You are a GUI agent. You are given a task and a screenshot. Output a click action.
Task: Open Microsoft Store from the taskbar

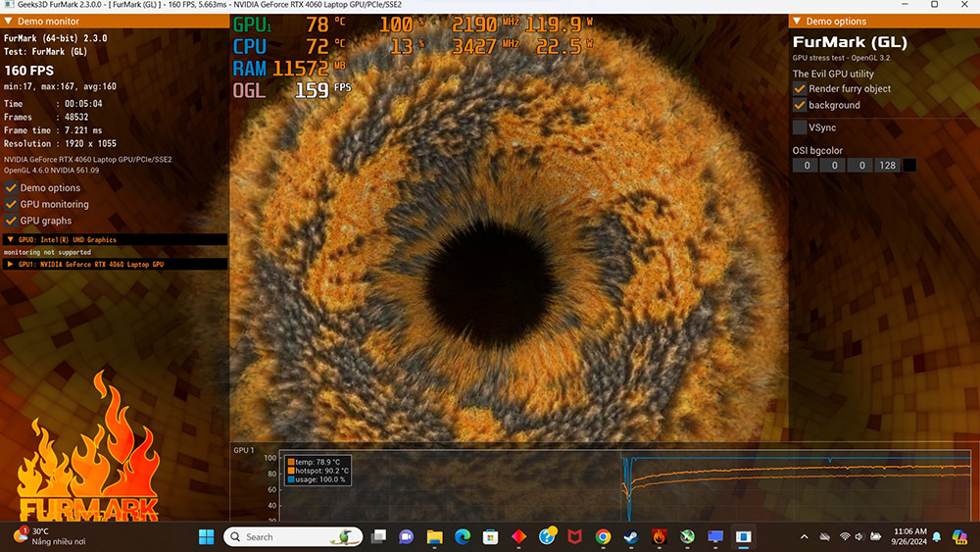tap(491, 536)
